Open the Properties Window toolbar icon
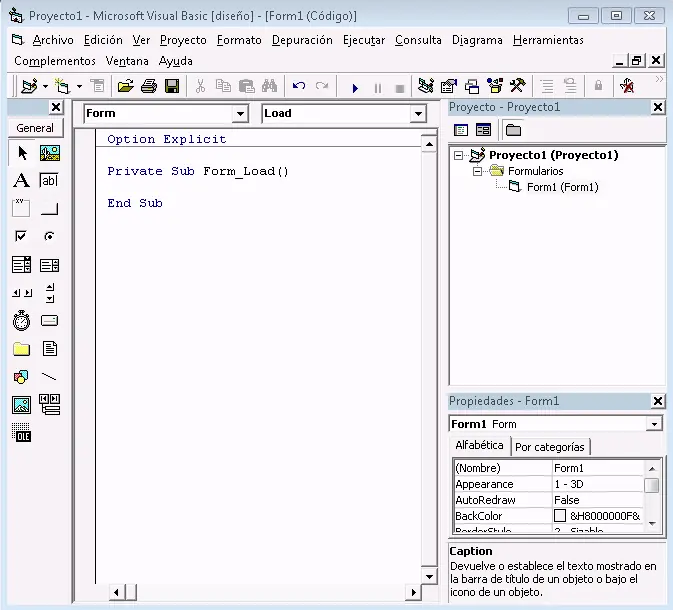 point(449,86)
